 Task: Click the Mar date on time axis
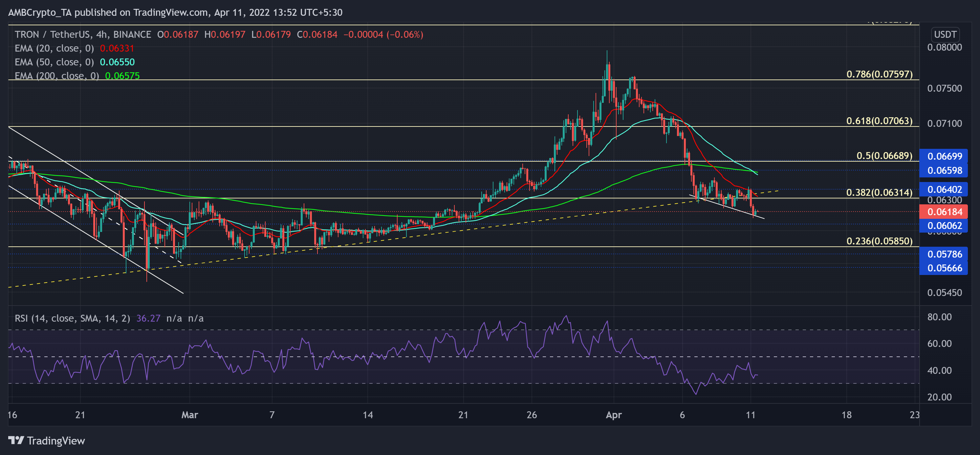[189, 415]
